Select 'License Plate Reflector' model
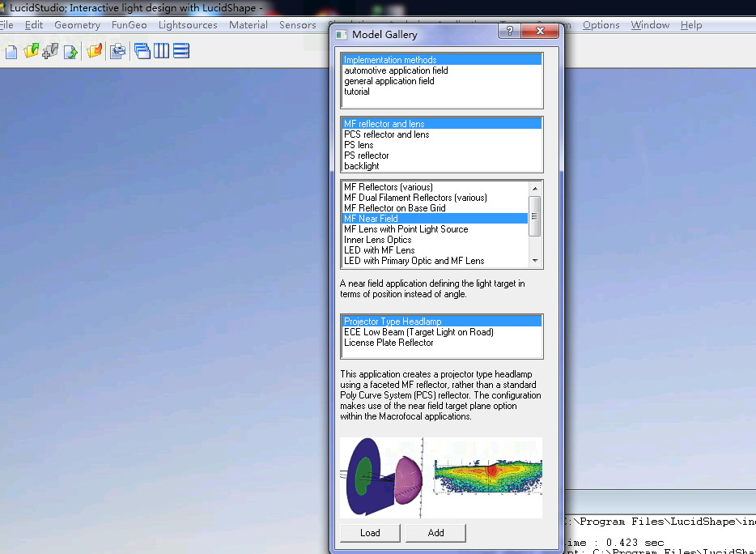The width and height of the screenshot is (756, 554). click(x=442, y=343)
